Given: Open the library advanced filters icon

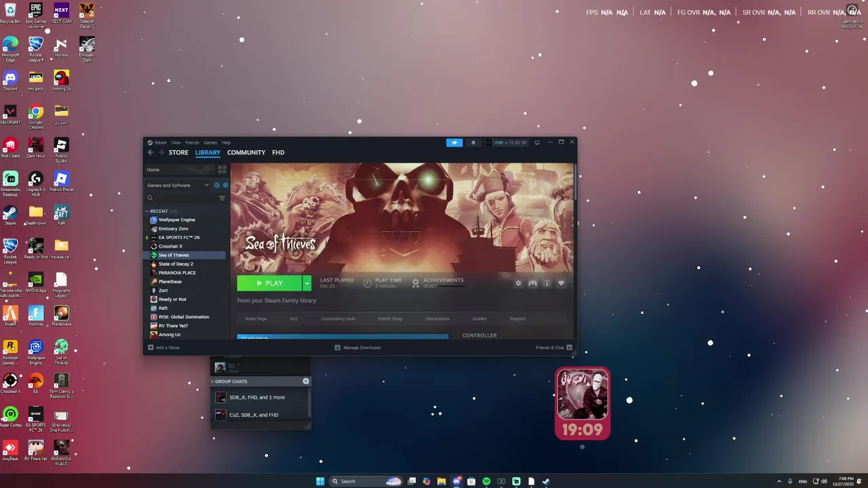Looking at the screenshot, I should coord(222,198).
